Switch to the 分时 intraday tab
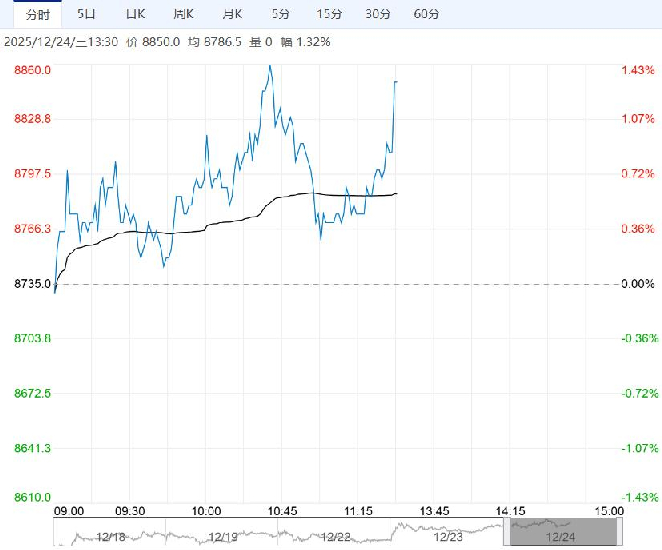Viewport: 662px width, 550px height. pos(37,14)
